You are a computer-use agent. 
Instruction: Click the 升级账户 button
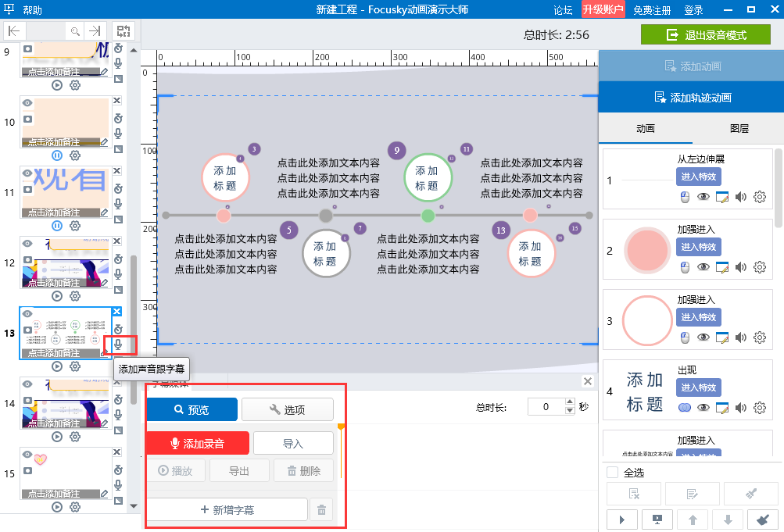click(603, 9)
